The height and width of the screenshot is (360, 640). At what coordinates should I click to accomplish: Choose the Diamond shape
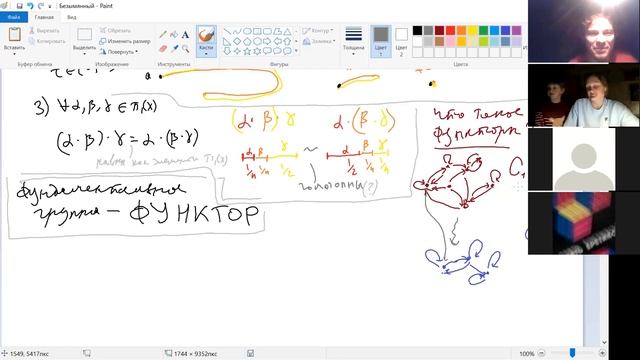(237, 41)
